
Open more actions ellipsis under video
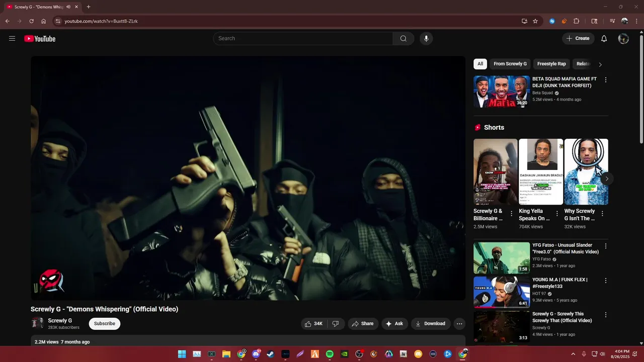[459, 324]
